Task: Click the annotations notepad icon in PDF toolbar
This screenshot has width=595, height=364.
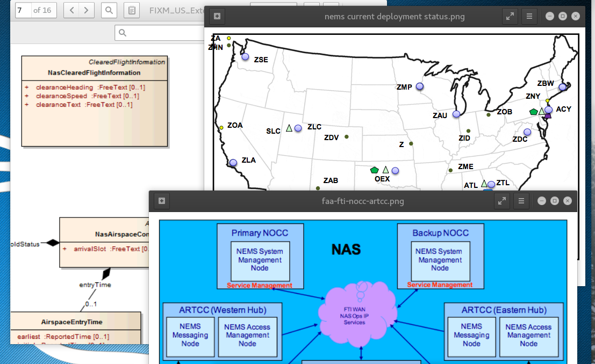Action: (x=132, y=10)
